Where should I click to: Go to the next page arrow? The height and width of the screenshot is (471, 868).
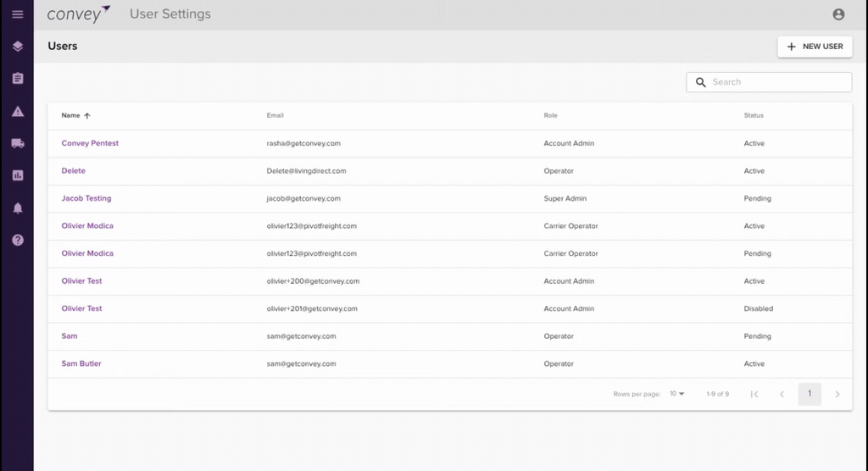[x=837, y=394]
